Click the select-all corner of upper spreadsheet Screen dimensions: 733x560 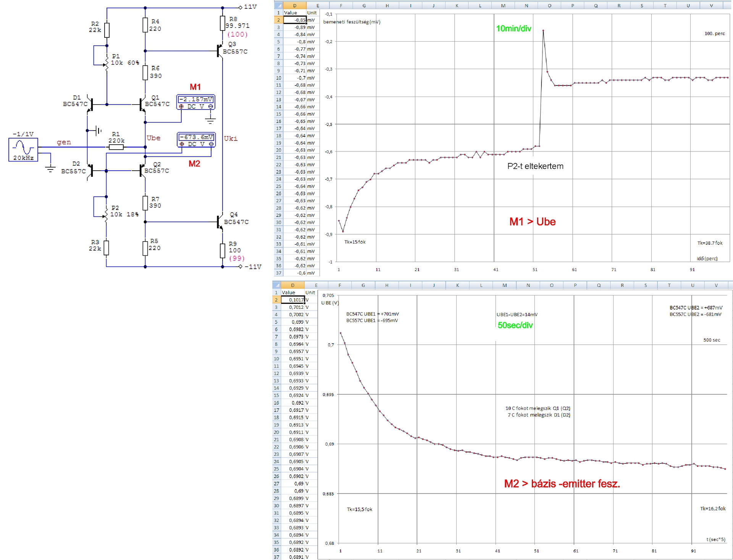coord(278,5)
